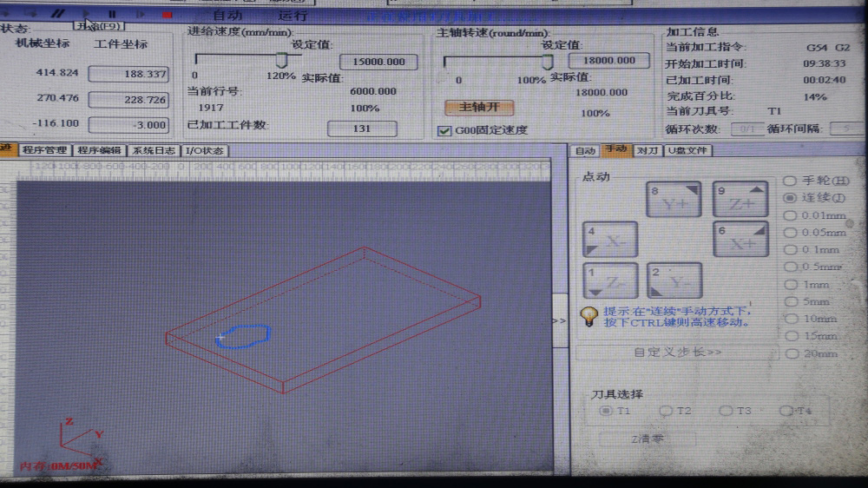Click the feed rate slider handle at 120%
This screenshot has width=868, height=488.
coord(282,59)
